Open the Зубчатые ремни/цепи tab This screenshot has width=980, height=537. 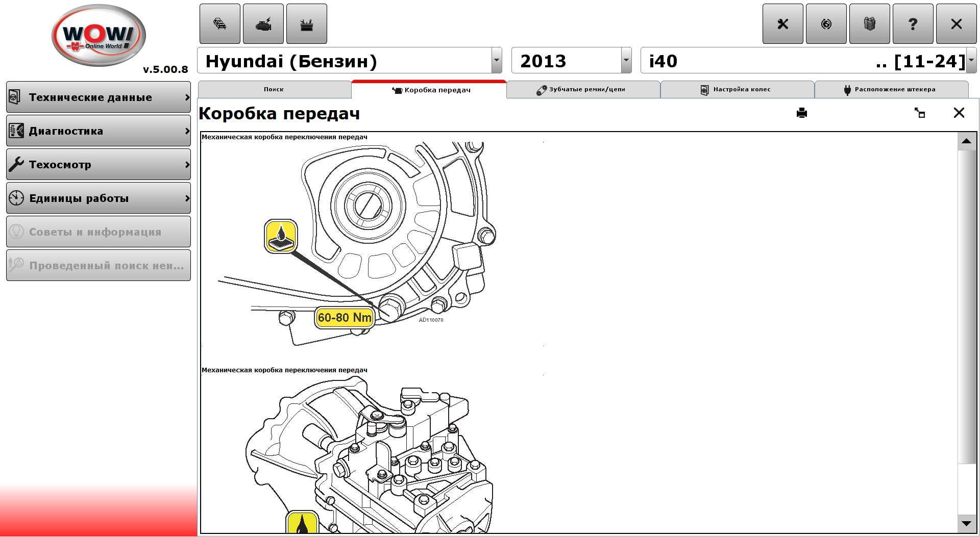coord(583,89)
